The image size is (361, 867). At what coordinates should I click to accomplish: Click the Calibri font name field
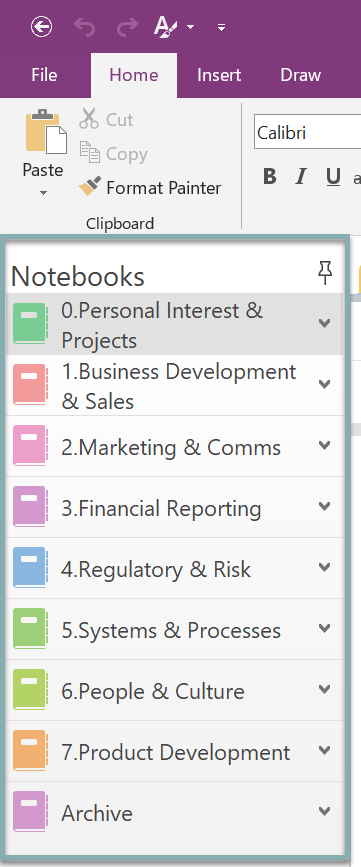coord(307,132)
